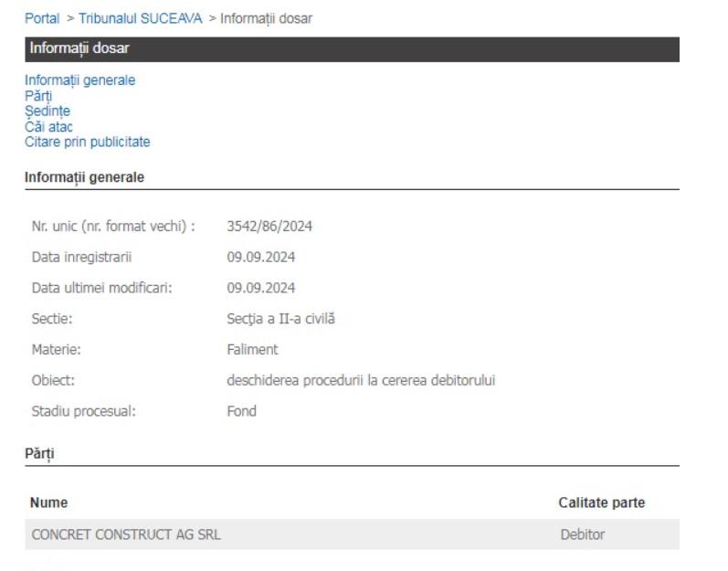Select the Secția a II-a civilă value
The width and height of the screenshot is (728, 571).
[x=281, y=319]
